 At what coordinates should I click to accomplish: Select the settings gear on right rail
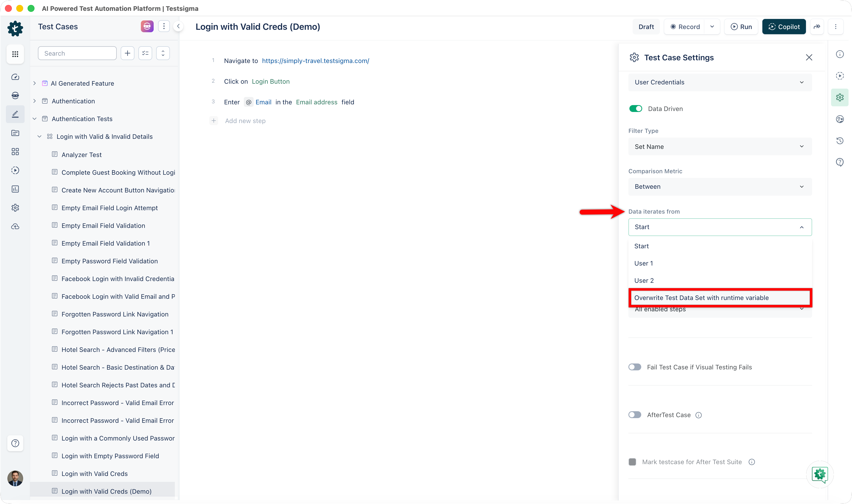[x=840, y=97]
